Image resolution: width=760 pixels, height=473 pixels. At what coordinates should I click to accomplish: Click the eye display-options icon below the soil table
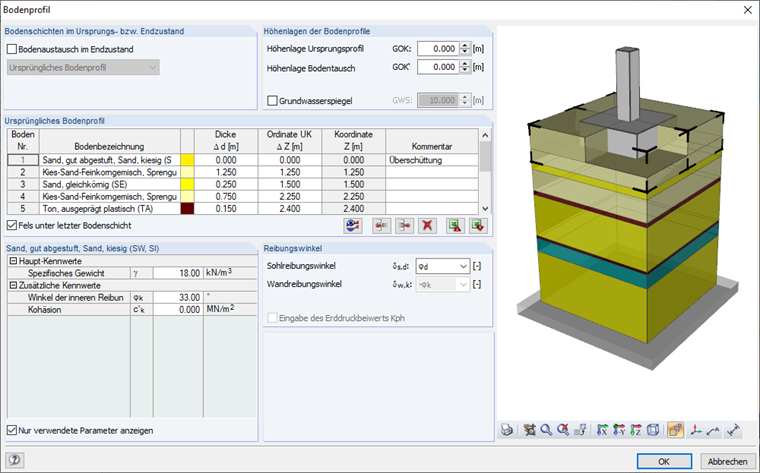point(353,226)
